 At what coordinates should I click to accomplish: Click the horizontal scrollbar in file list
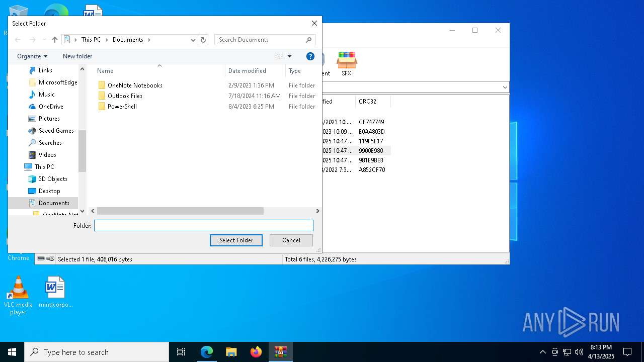click(x=180, y=211)
